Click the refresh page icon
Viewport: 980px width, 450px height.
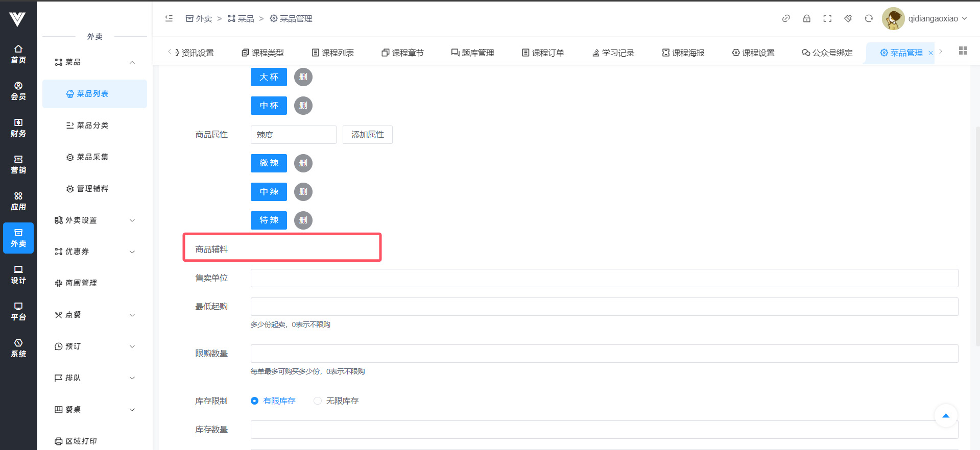point(869,18)
